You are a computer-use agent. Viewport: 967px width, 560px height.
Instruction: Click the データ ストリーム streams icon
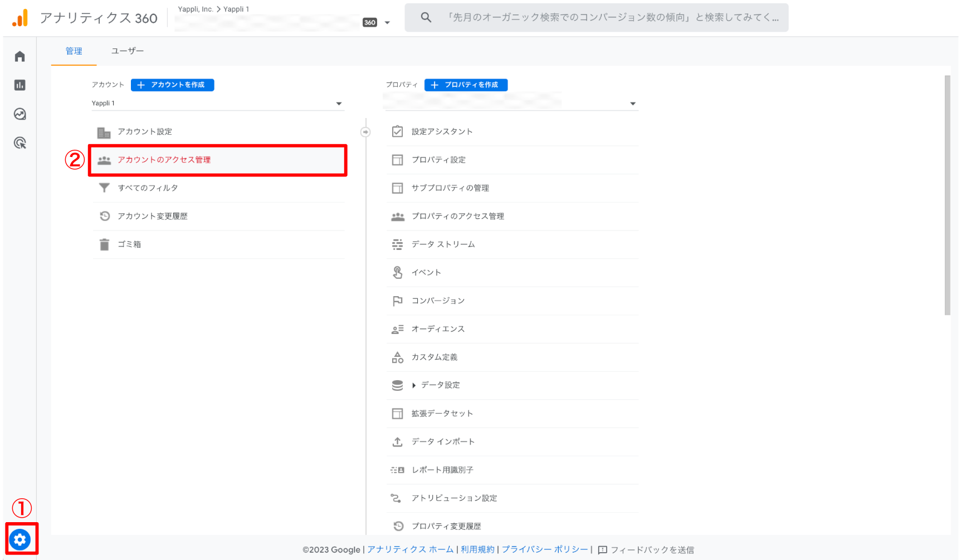click(398, 244)
